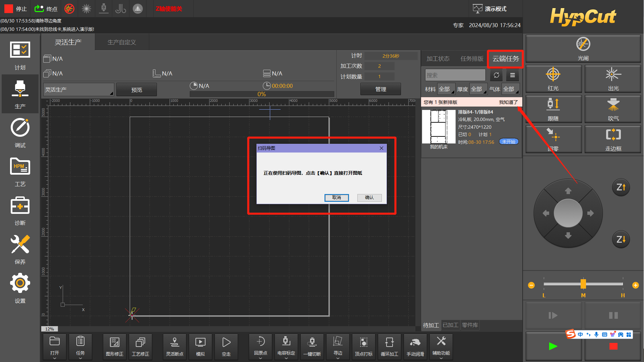
Task: Click the 一键切断 one-key cut-off tool
Action: [312, 347]
